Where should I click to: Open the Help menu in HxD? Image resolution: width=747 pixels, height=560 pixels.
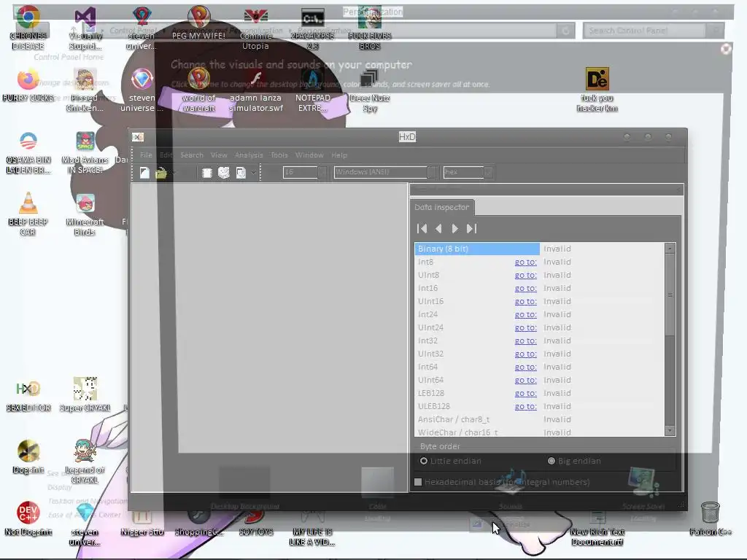[339, 155]
